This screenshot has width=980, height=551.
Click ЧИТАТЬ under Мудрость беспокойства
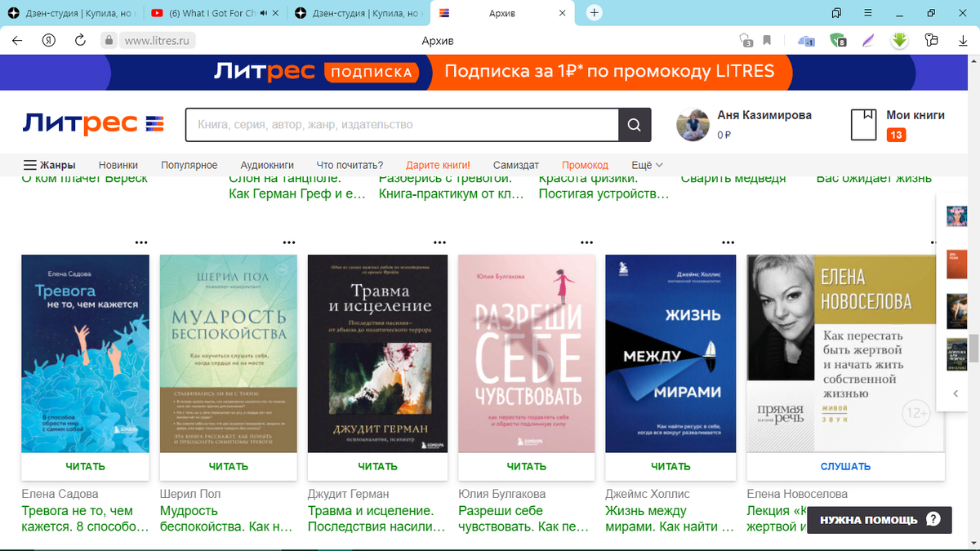[x=229, y=467]
